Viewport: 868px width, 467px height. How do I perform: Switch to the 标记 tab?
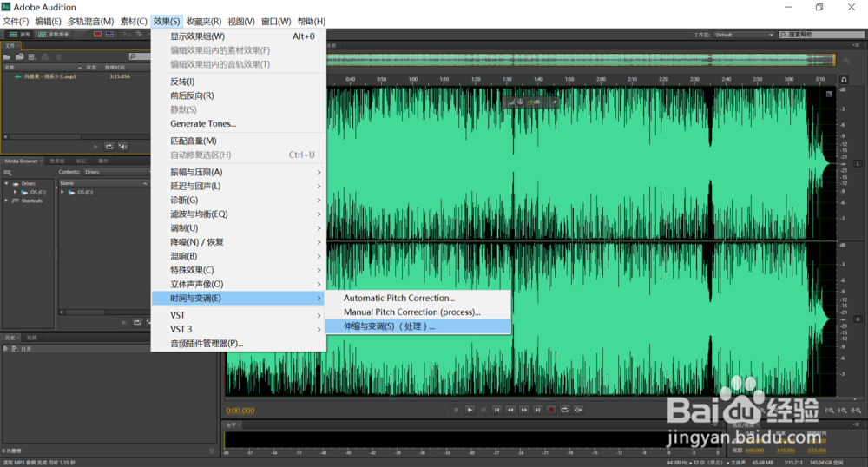82,161
